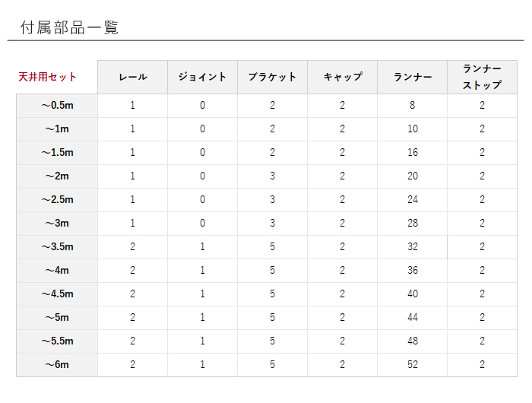Image resolution: width=532 pixels, height=403 pixels.
Task: Click the ランナーストップ column header
Action: point(482,77)
